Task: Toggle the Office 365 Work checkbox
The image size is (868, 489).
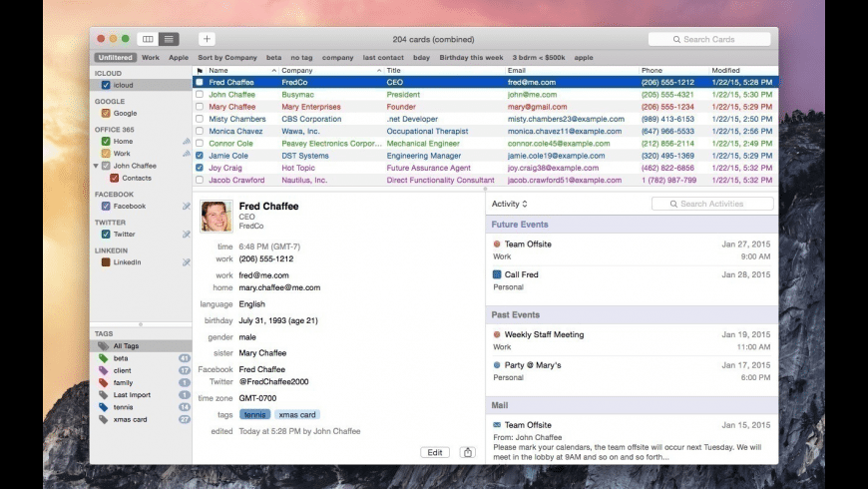Action: point(106,154)
